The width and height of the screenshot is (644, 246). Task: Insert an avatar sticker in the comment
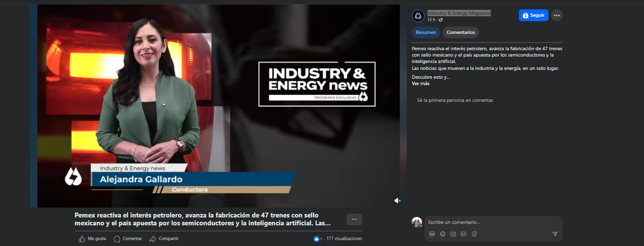[432, 234]
